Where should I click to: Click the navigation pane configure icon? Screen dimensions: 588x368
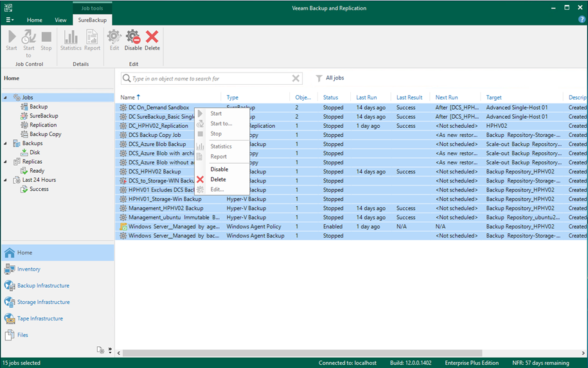100,350
